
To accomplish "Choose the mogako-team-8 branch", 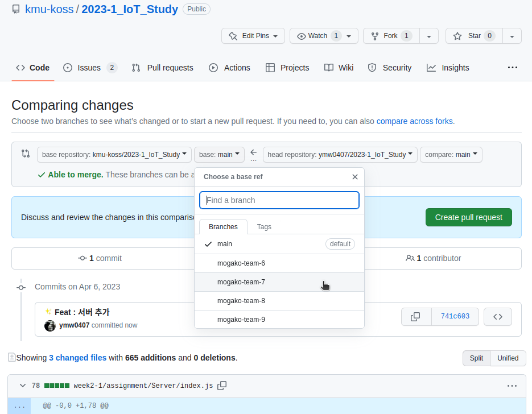I will 279,301.
